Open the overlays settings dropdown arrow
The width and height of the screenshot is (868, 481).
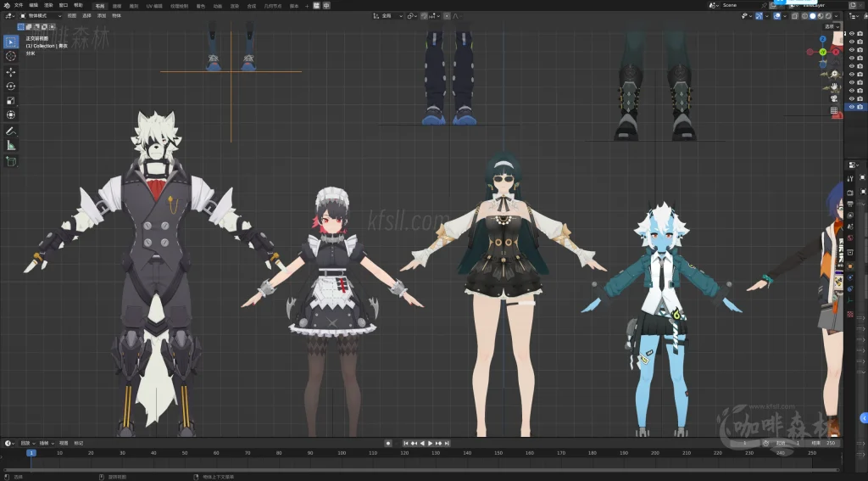coord(785,16)
